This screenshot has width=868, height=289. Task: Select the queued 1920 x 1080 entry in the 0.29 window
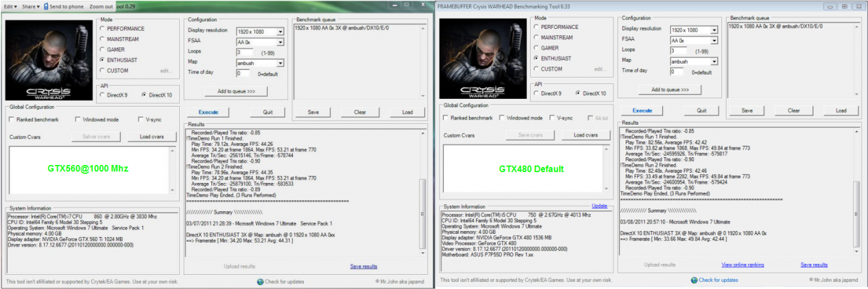(x=342, y=28)
